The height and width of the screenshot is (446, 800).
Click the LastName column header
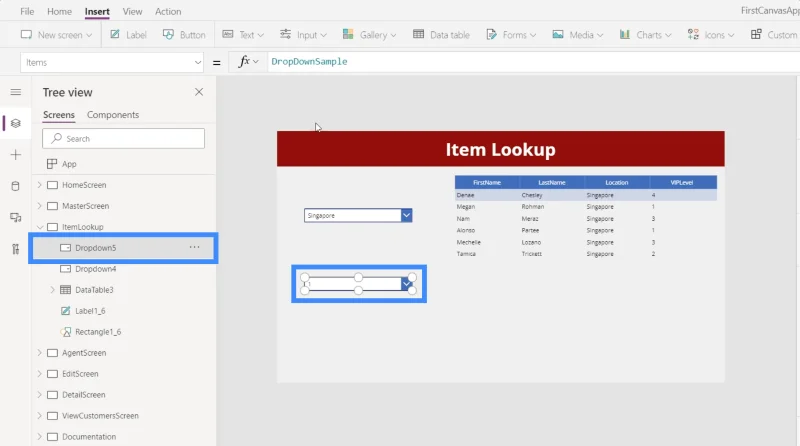point(552,182)
